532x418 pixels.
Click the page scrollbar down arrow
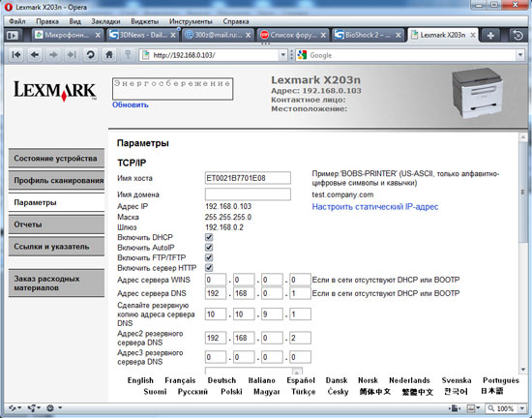click(x=522, y=370)
